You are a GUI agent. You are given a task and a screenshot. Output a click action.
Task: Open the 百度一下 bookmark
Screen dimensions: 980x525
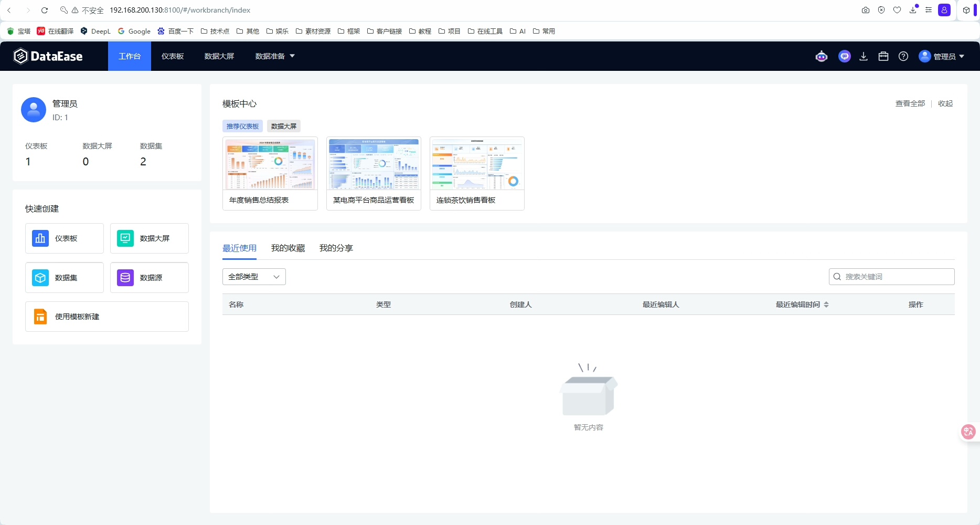point(176,31)
